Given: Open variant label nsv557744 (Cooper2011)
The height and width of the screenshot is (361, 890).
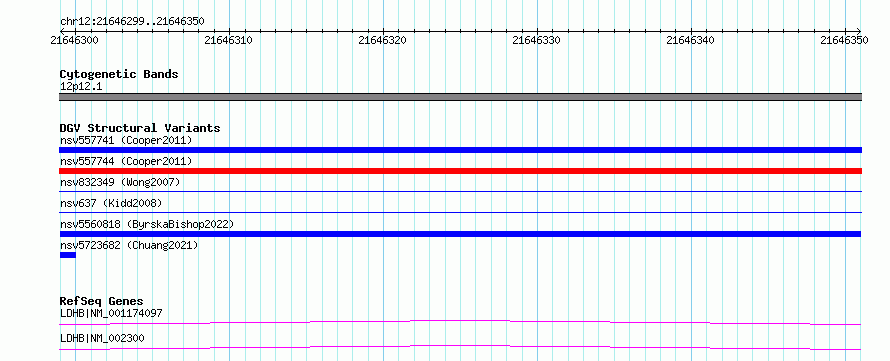Looking at the screenshot, I should coord(126,162).
